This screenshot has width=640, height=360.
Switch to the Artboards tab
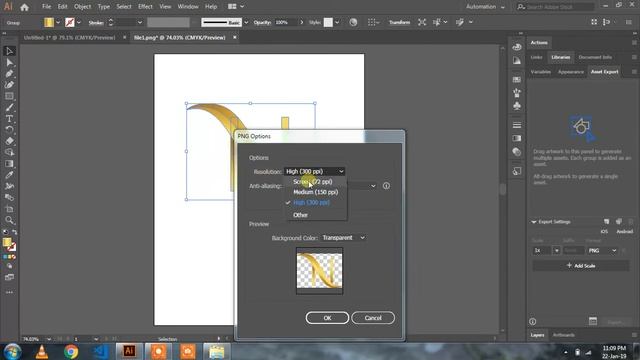point(564,335)
